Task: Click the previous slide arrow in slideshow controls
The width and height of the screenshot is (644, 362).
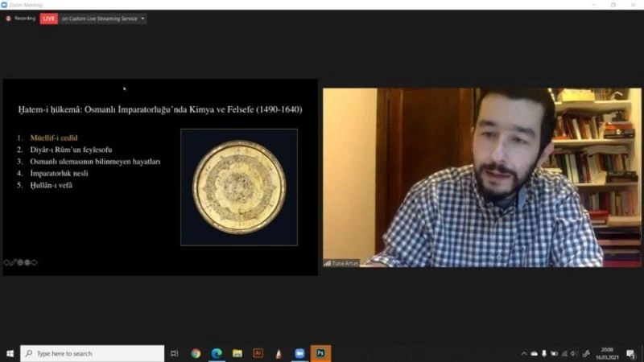Action: click(6, 262)
